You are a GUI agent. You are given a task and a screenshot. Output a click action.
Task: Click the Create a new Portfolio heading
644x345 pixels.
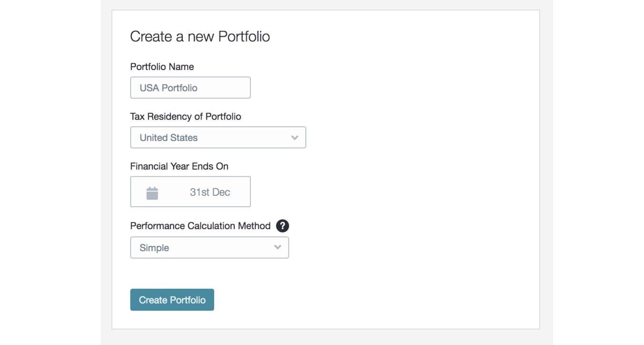point(200,35)
